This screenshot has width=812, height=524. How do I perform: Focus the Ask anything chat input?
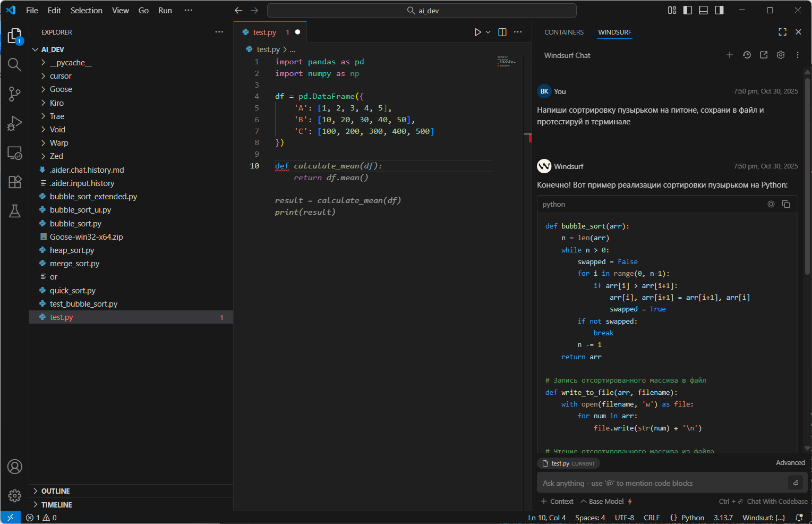click(661, 483)
